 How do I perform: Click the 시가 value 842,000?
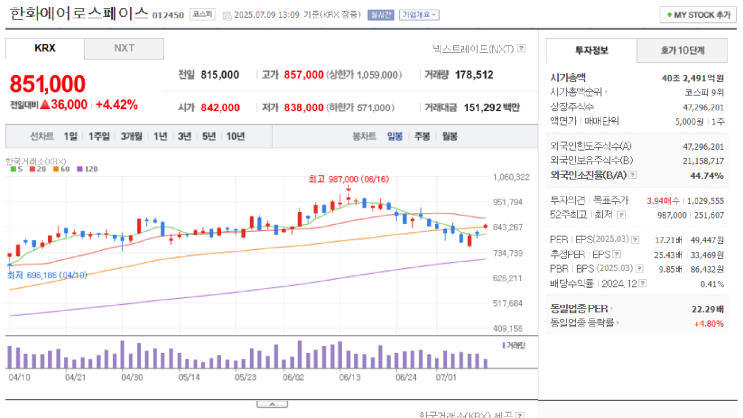[x=220, y=108]
